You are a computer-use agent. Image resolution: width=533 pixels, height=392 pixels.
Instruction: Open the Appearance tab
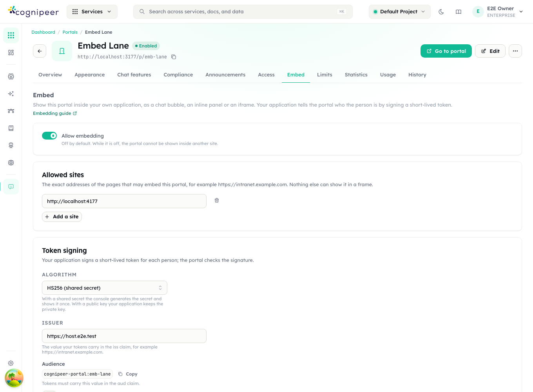[90, 75]
